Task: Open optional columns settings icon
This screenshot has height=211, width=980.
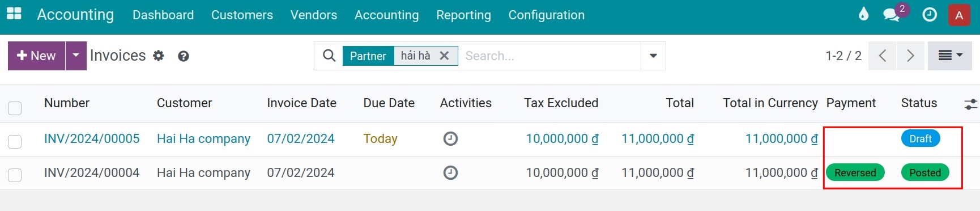Action: [x=970, y=104]
